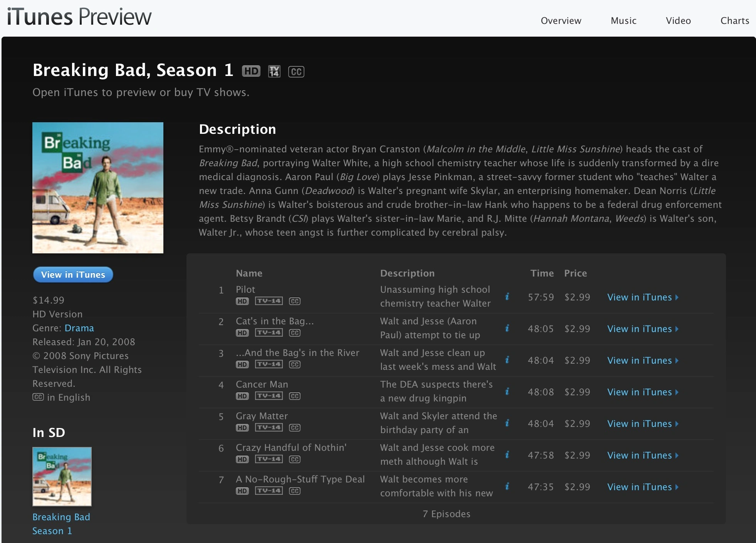756x543 pixels.
Task: Select the Gray Matter episode title
Action: (x=262, y=416)
